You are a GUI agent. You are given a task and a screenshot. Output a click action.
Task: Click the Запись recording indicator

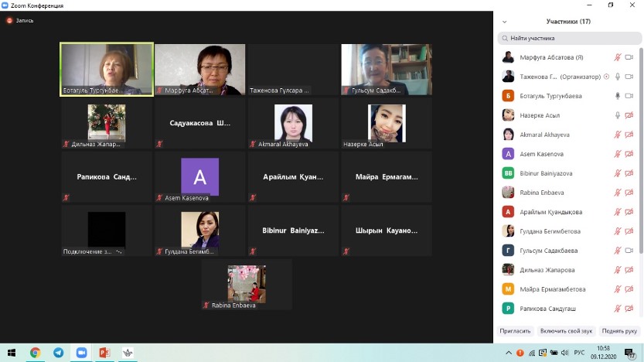(21, 20)
